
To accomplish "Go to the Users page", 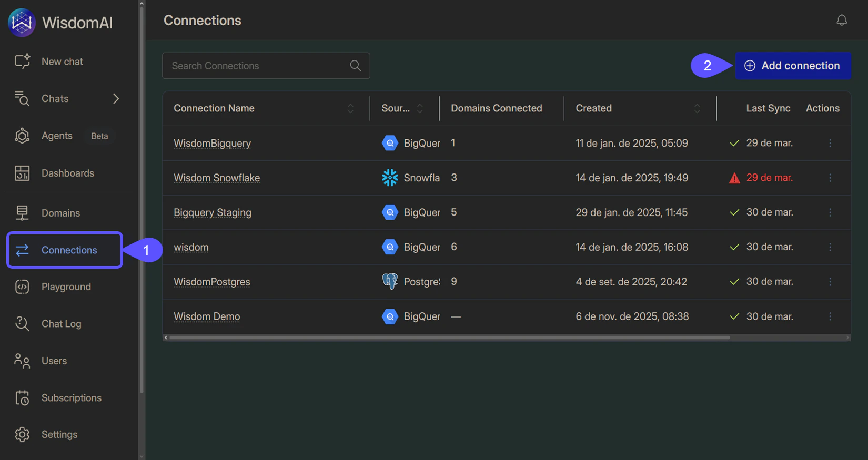I will 54,361.
